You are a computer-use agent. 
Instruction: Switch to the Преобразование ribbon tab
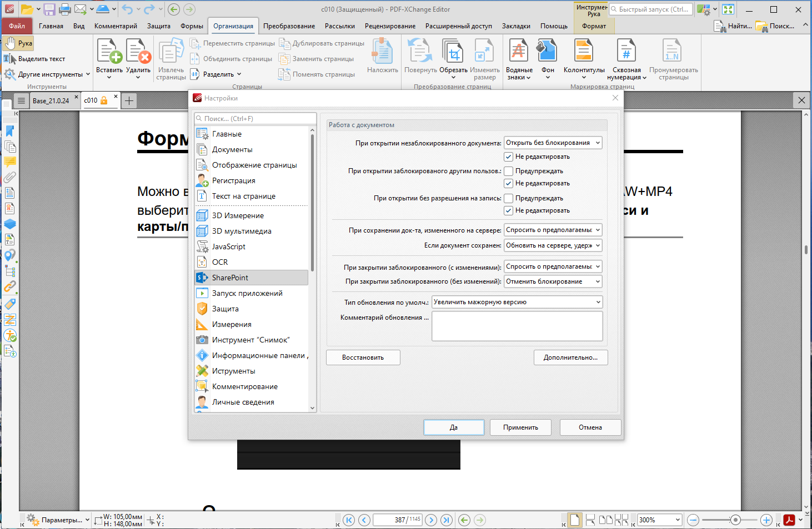[x=289, y=26]
